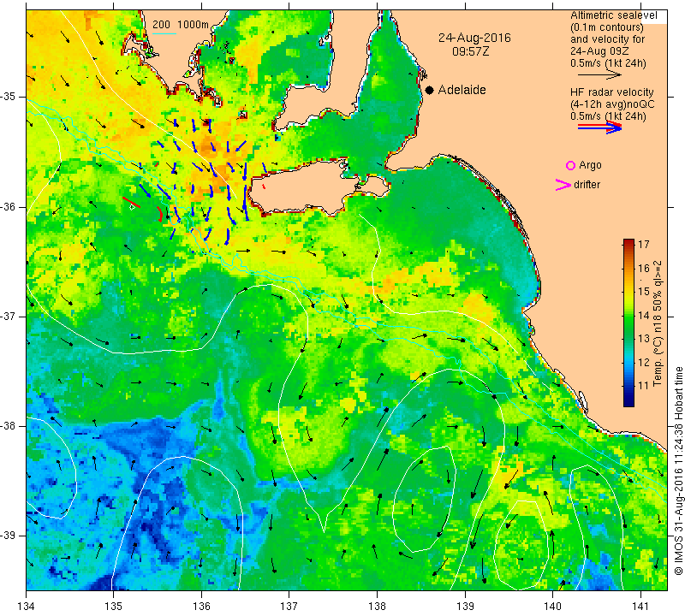
Task: Click the black Adelaide city marker dot
Action: (430, 90)
